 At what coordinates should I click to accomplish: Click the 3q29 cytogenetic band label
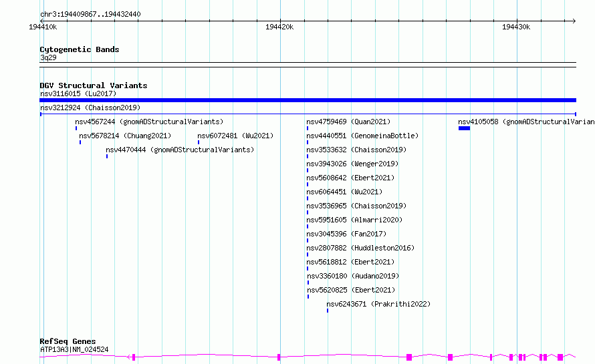[48, 57]
